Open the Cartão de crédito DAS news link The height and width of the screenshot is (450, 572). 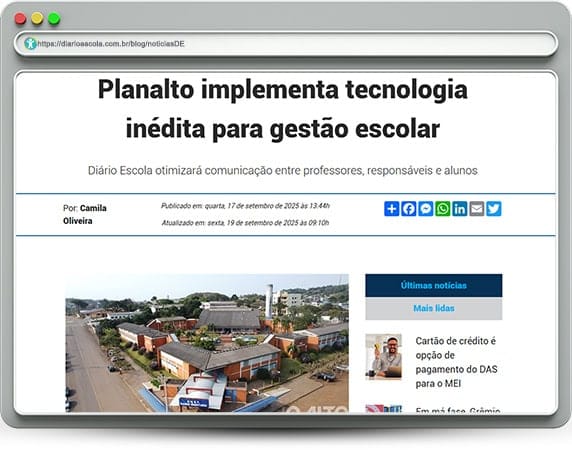click(x=456, y=362)
